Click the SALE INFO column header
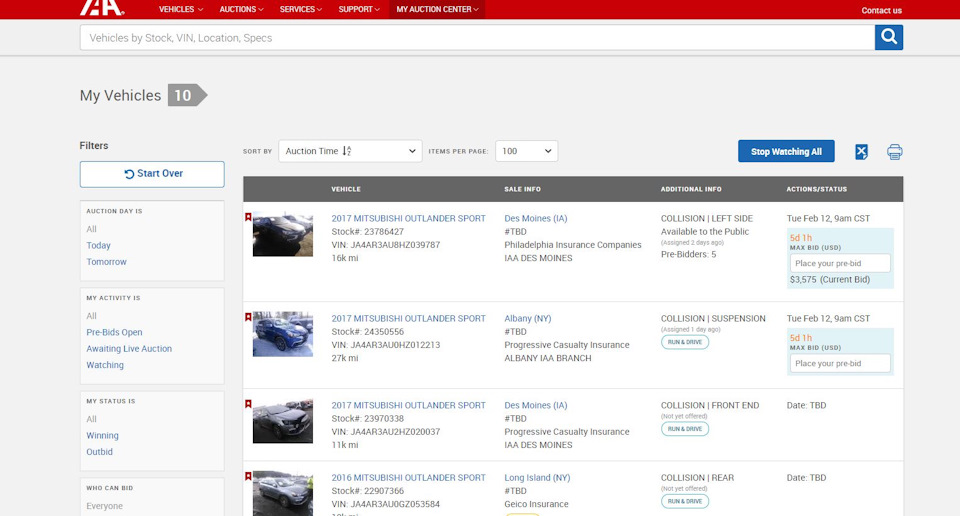The height and width of the screenshot is (516, 960). [522, 189]
